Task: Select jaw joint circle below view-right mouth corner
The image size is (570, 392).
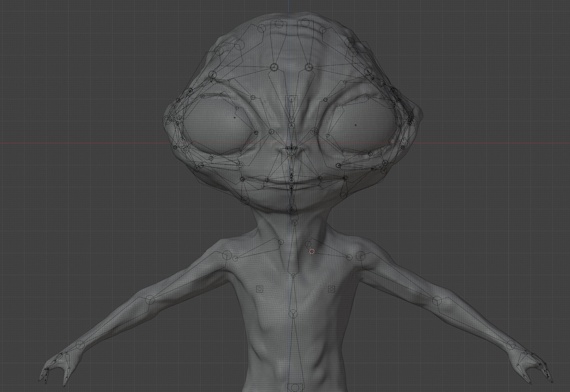Action: (x=343, y=195)
